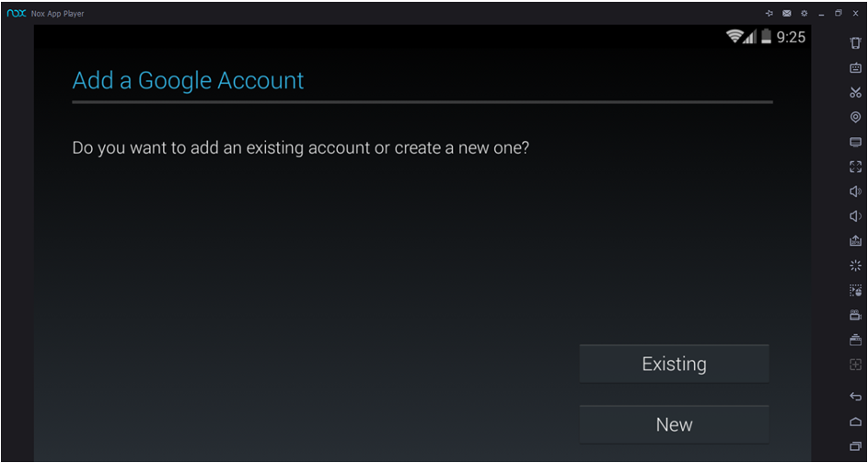Screen dimensions: 868x463
Task: Open the keyboard control settings icon
Action: click(855, 67)
